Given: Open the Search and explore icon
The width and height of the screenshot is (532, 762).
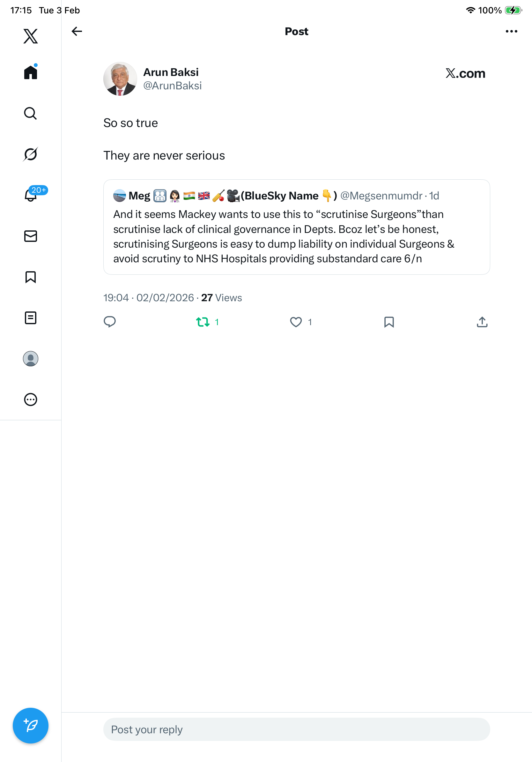Looking at the screenshot, I should 31,113.
